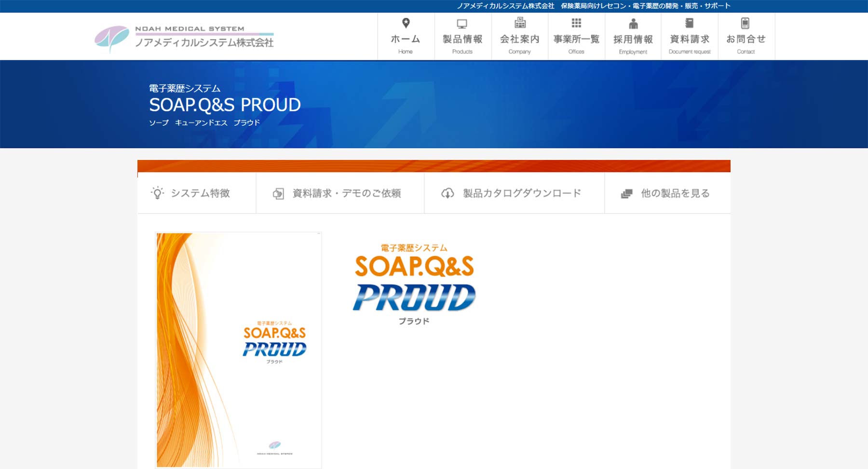Click the stacked windows icon beside 他の製品を見る
Viewport: 868px width, 469px height.
coord(626,194)
